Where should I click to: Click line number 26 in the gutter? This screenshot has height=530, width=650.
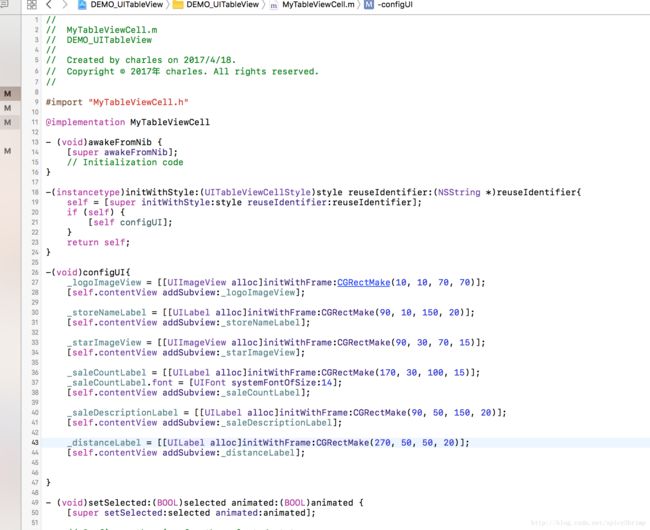pos(35,272)
